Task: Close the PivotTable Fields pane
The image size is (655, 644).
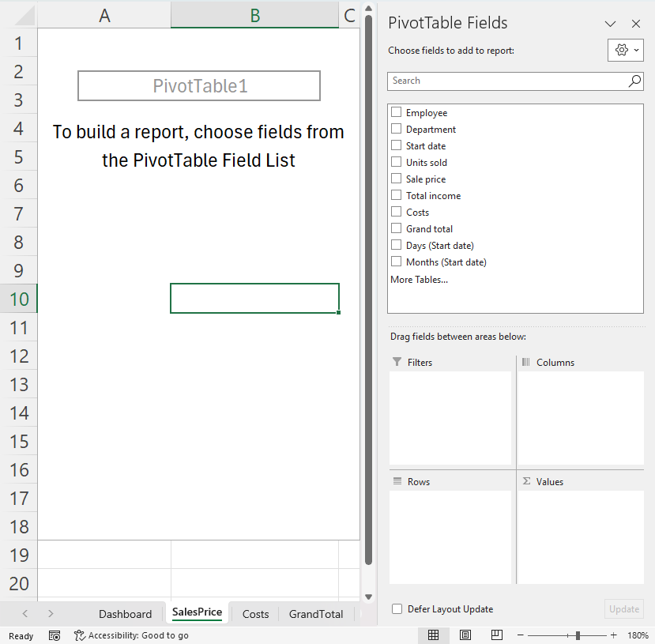Action: (x=636, y=24)
